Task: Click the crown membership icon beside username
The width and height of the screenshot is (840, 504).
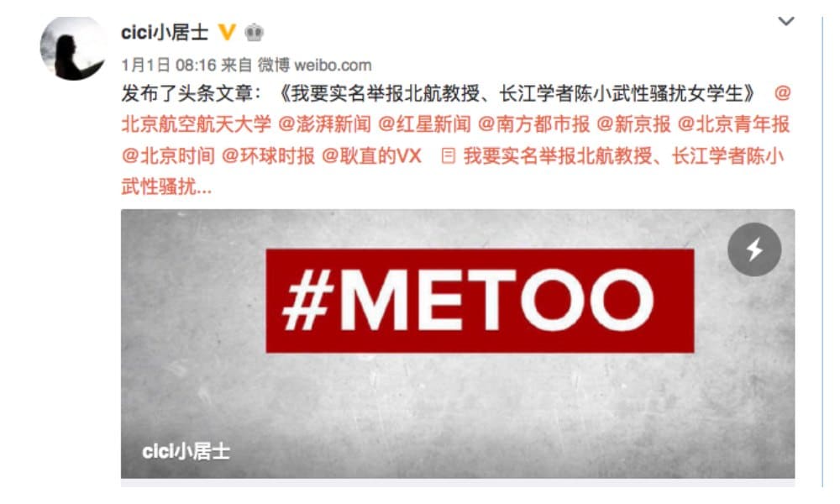Action: tap(254, 33)
